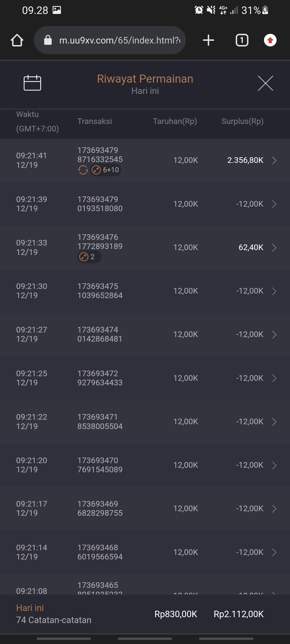This screenshot has width=290, height=644.
Task: Tap the free spins 2 badge
Action: coord(89,257)
